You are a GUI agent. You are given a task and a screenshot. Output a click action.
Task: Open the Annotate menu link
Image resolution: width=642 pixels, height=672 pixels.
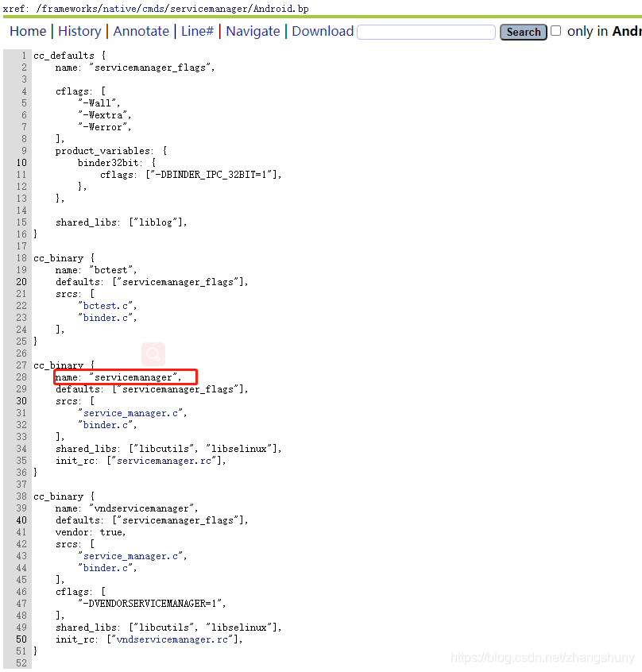coord(141,31)
